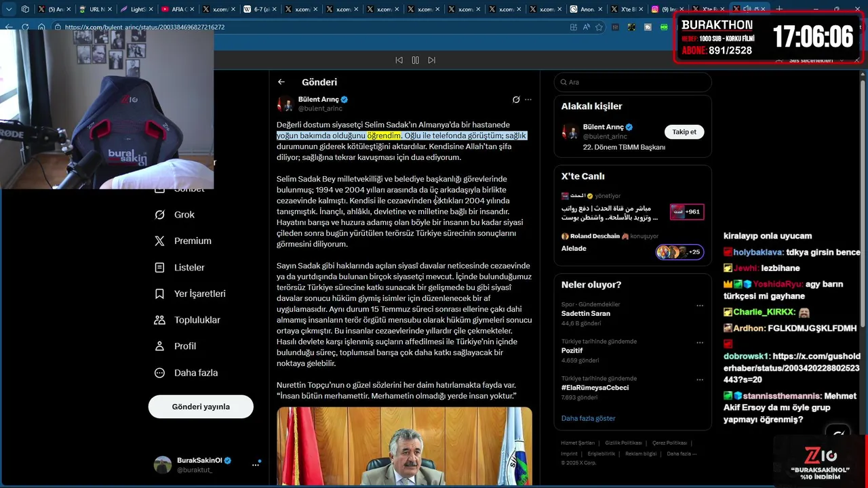Skip to previous read-aloud paragraph
The height and width of the screenshot is (488, 868).
coord(399,60)
